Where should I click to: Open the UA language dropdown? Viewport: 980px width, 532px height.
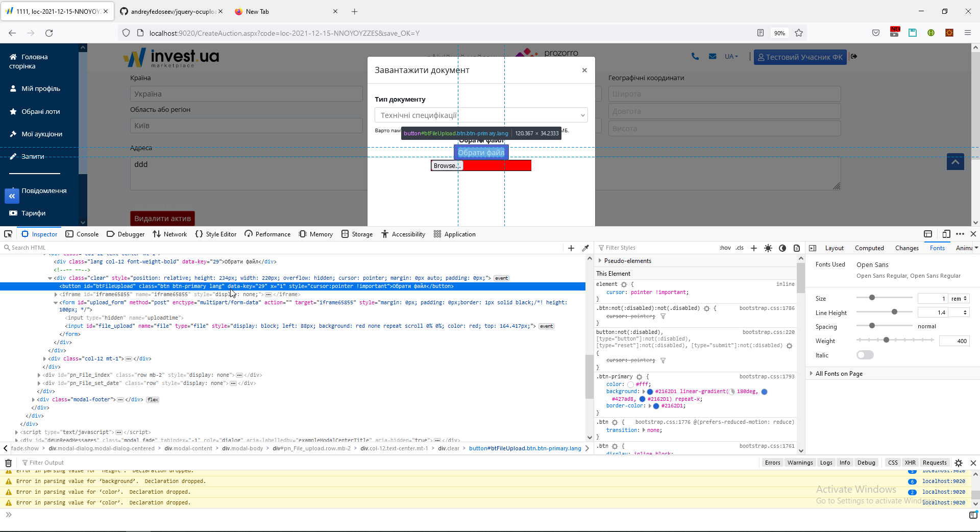pyautogui.click(x=731, y=57)
